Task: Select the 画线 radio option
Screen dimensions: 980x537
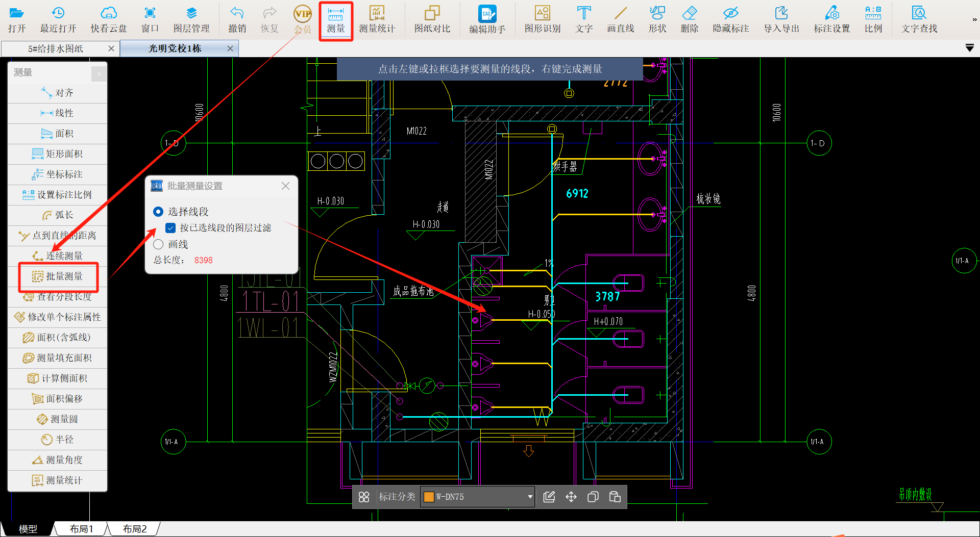Action: (158, 244)
